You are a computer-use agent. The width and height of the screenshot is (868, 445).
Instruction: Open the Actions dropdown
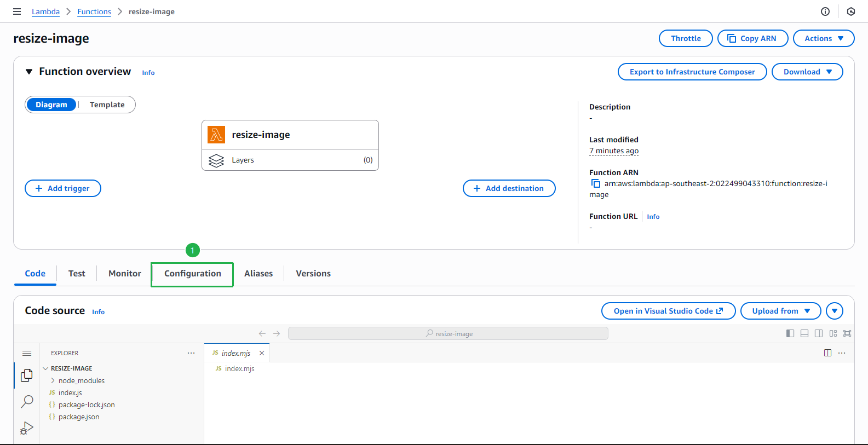coord(824,38)
